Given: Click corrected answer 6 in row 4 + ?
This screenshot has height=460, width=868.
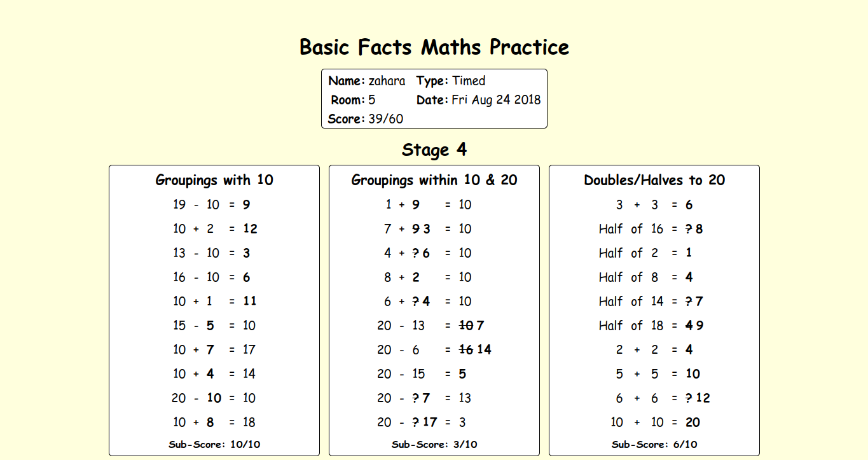Looking at the screenshot, I should [426, 253].
